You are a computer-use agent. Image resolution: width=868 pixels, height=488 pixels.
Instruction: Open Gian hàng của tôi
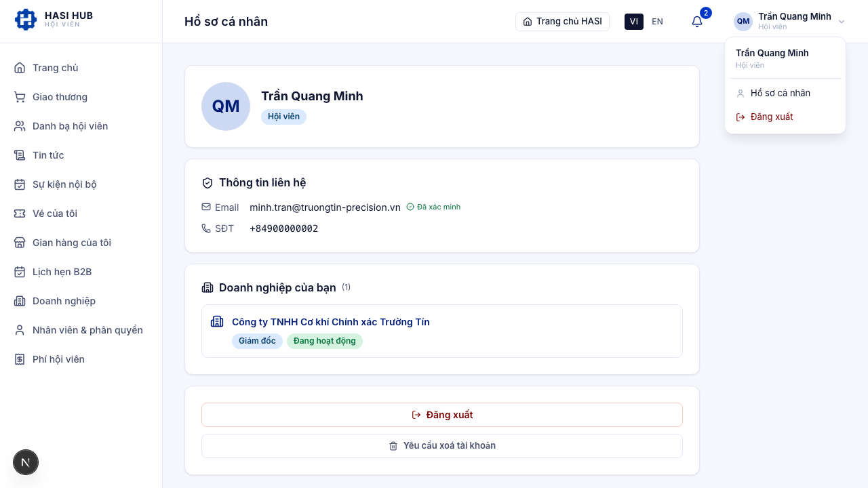81,243
